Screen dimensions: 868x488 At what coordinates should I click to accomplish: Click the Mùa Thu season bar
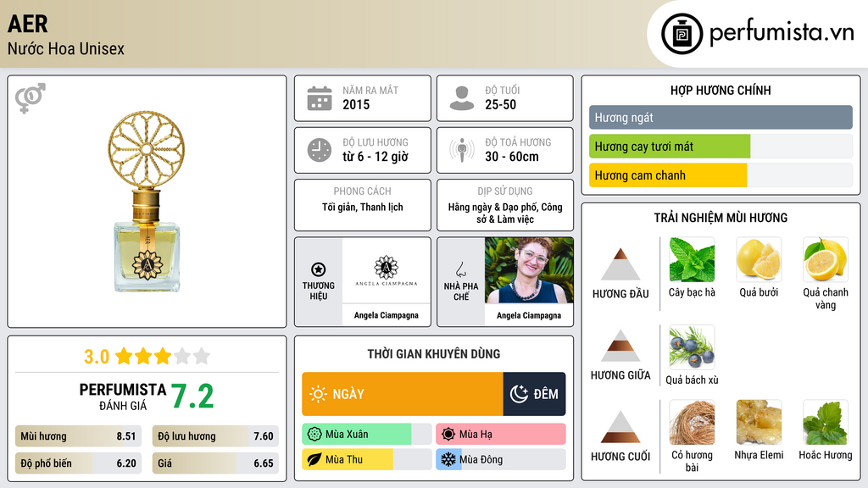[366, 459]
